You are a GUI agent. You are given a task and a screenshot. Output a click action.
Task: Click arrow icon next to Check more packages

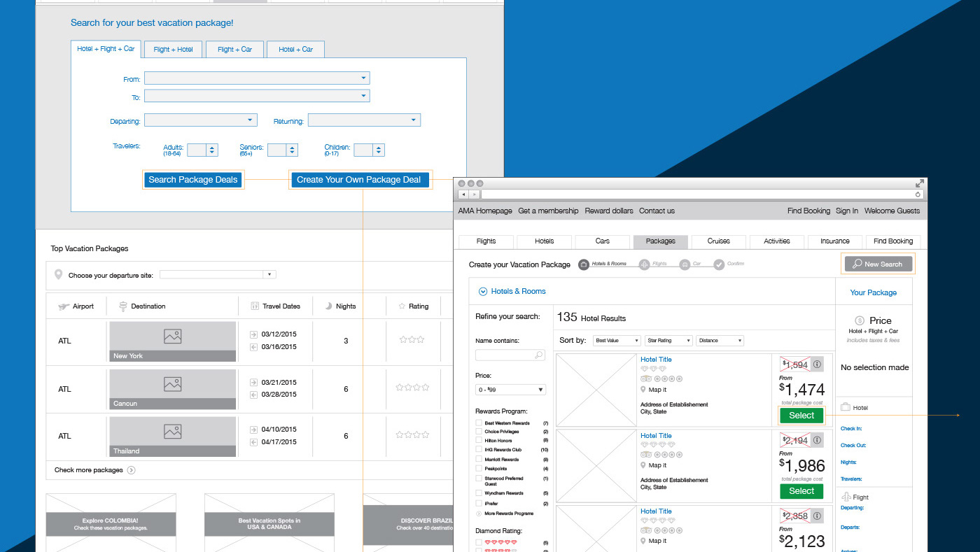tap(131, 470)
